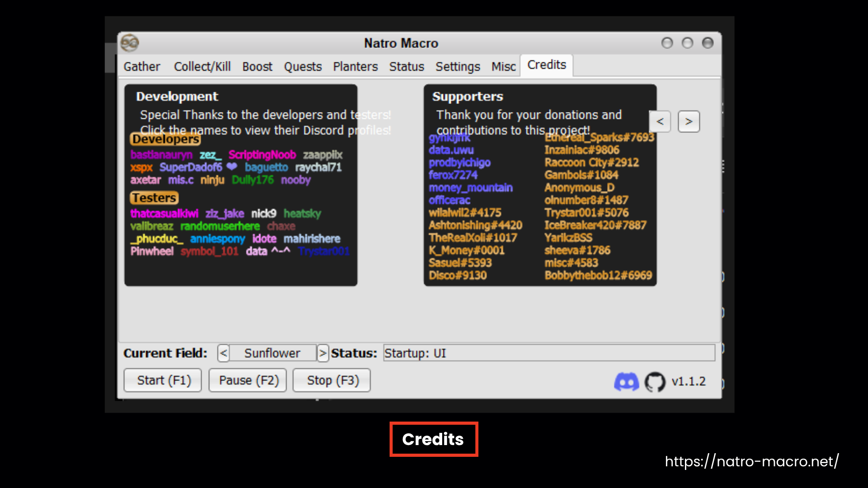Open the Gather tab
The image size is (868, 488).
pyautogui.click(x=142, y=66)
